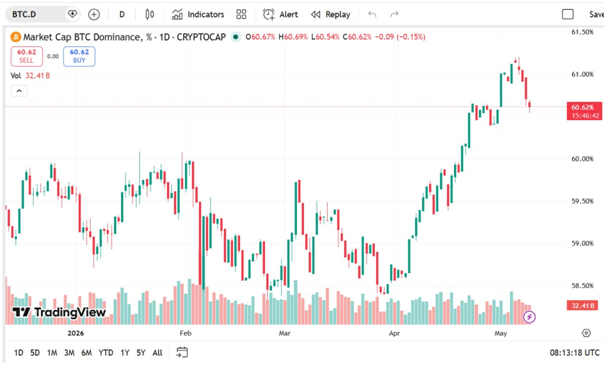Click the red 60.62 SELL button
The image size is (606, 371).
pos(26,56)
